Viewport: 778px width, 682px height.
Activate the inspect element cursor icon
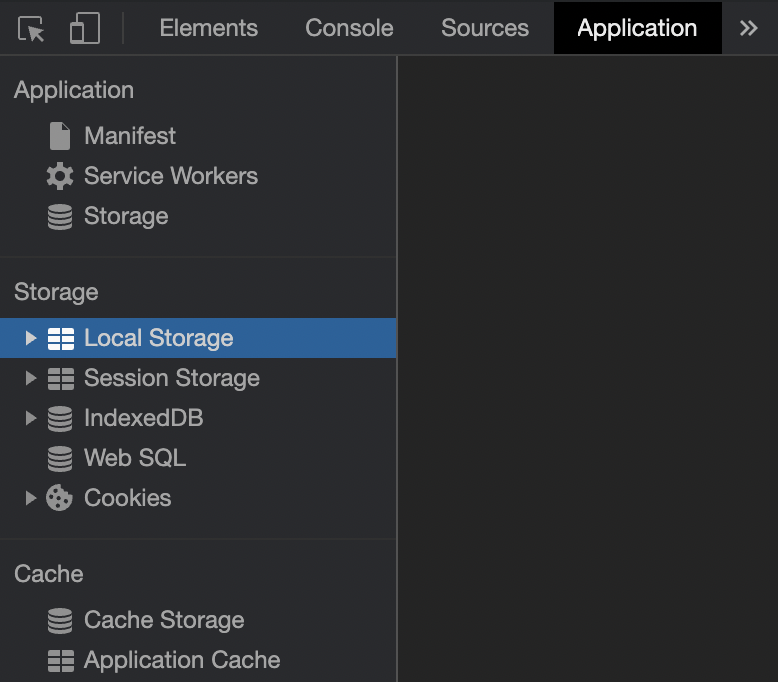[31, 28]
